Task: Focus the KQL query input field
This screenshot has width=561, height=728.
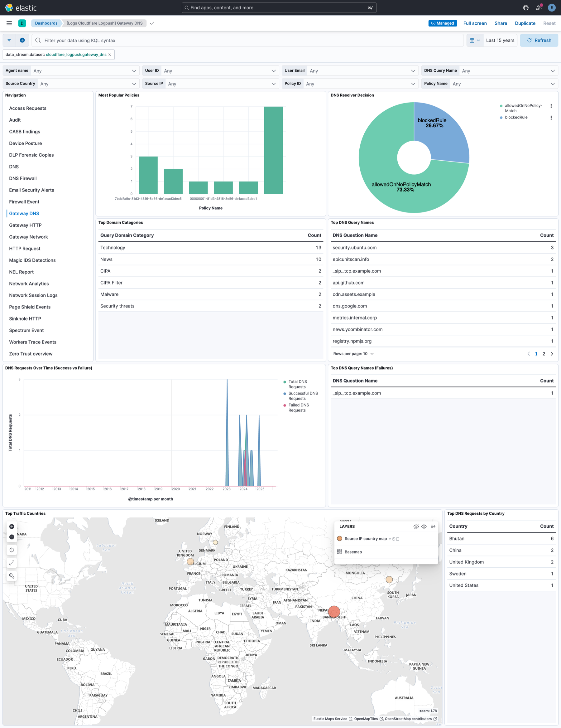Action: point(247,40)
